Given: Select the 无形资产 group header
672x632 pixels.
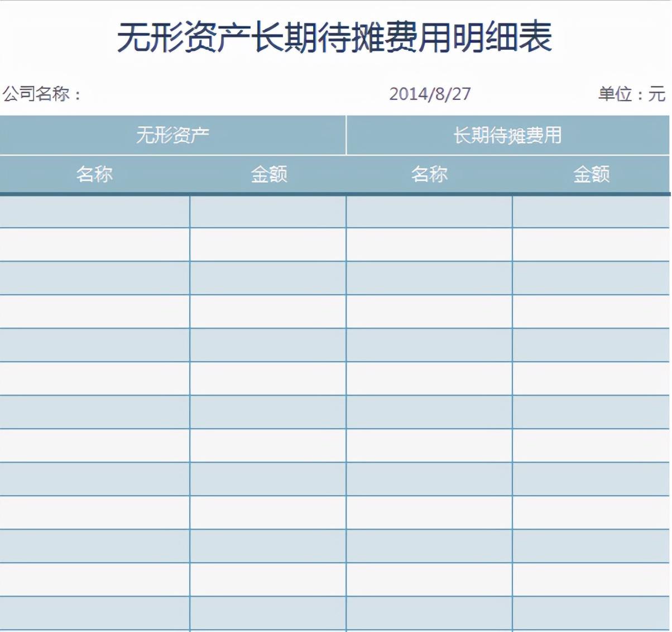Looking at the screenshot, I should coord(173,135).
